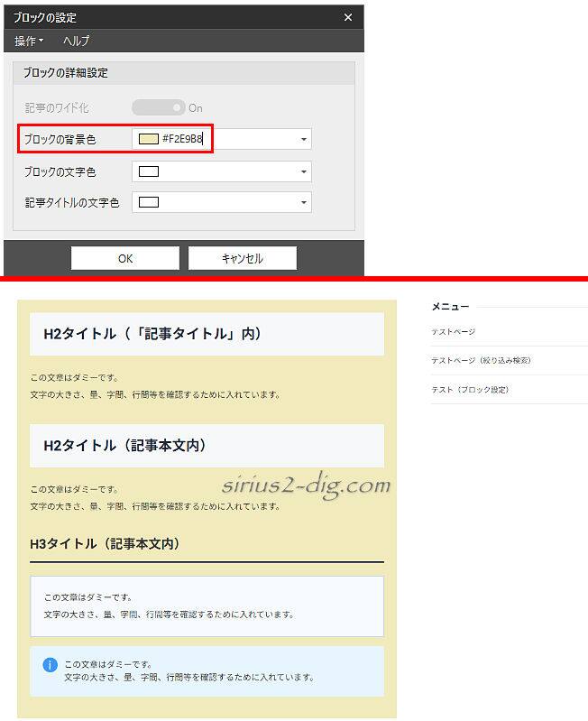
Task: Open the ヘルプ menu
Action: 77,41
